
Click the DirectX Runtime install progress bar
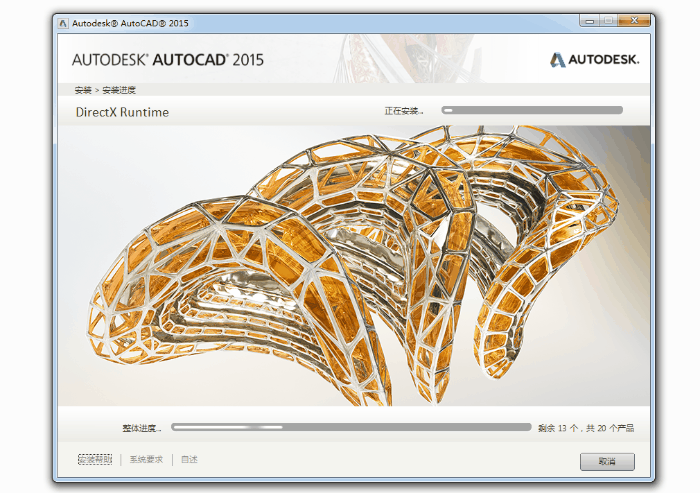(532, 110)
